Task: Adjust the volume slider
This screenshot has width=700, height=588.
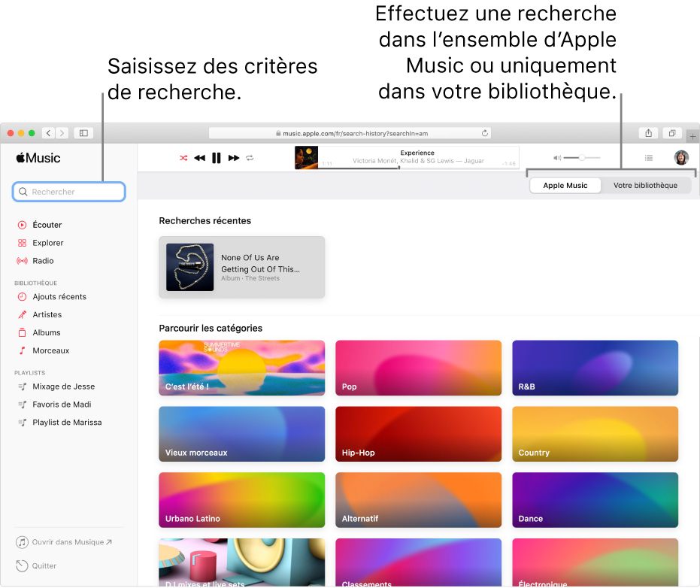Action: click(x=582, y=158)
